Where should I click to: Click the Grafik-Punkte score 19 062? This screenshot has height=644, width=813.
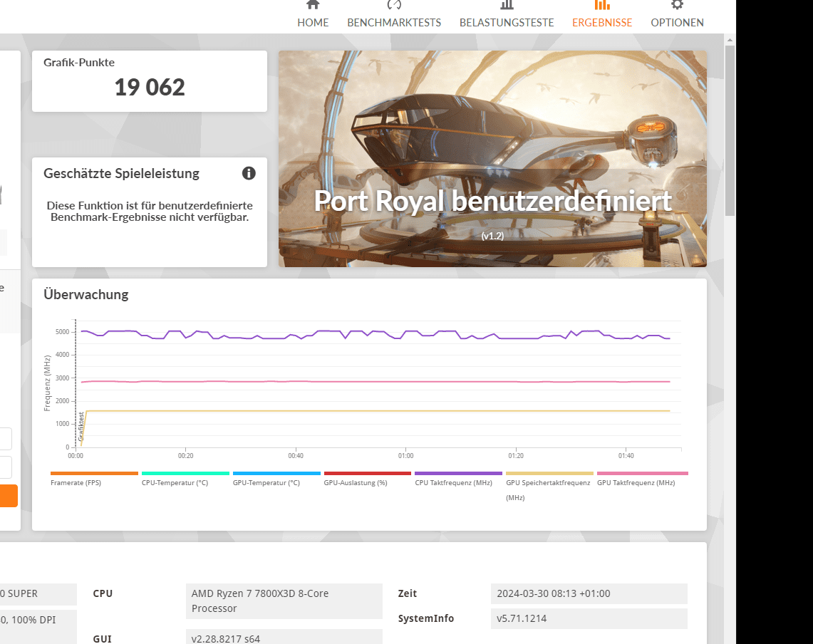pos(150,87)
